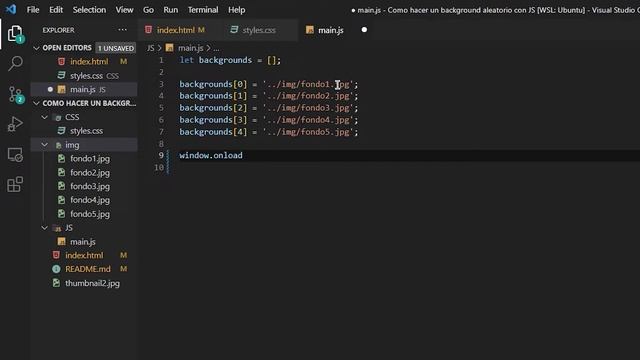The width and height of the screenshot is (640, 360).
Task: Click the EXPLORER panel title
Action: [58, 30]
